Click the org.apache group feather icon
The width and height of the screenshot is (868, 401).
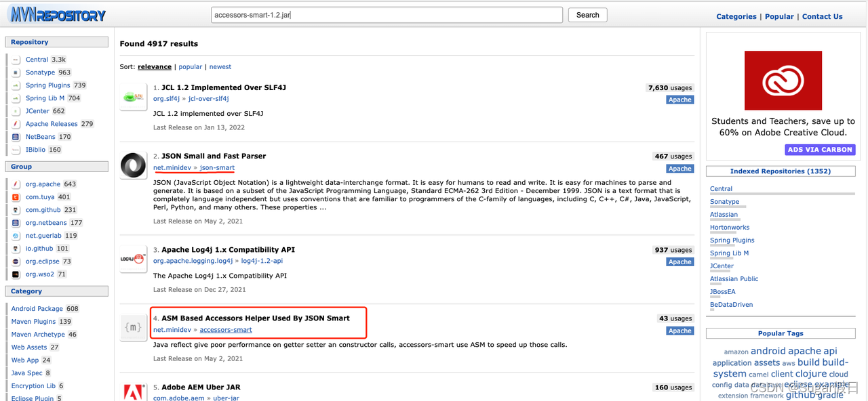(16, 184)
